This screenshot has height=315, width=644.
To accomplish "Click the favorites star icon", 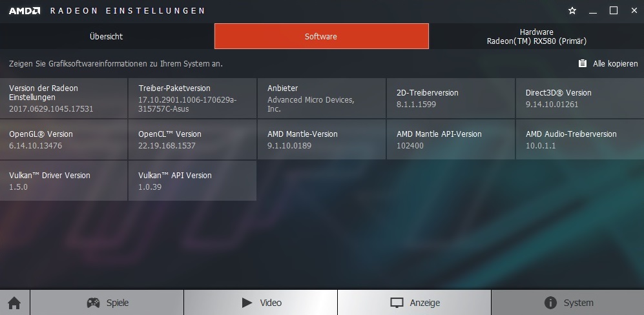I will (x=572, y=11).
